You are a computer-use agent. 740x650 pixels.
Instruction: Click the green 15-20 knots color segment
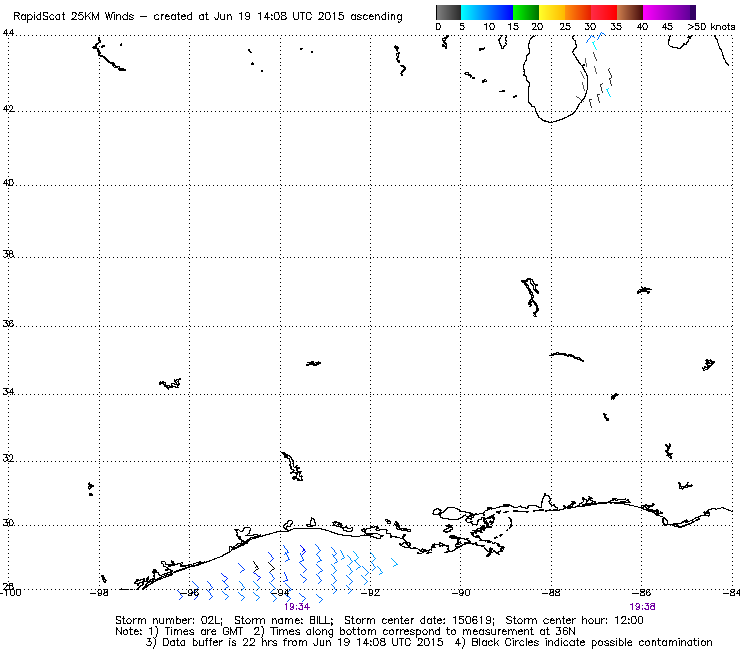coord(526,12)
